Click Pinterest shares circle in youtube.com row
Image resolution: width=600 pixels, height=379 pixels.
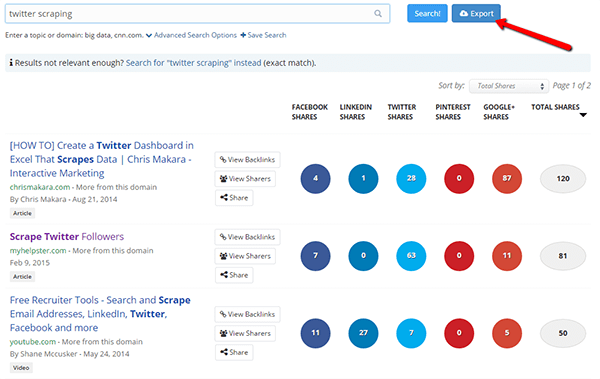459,333
